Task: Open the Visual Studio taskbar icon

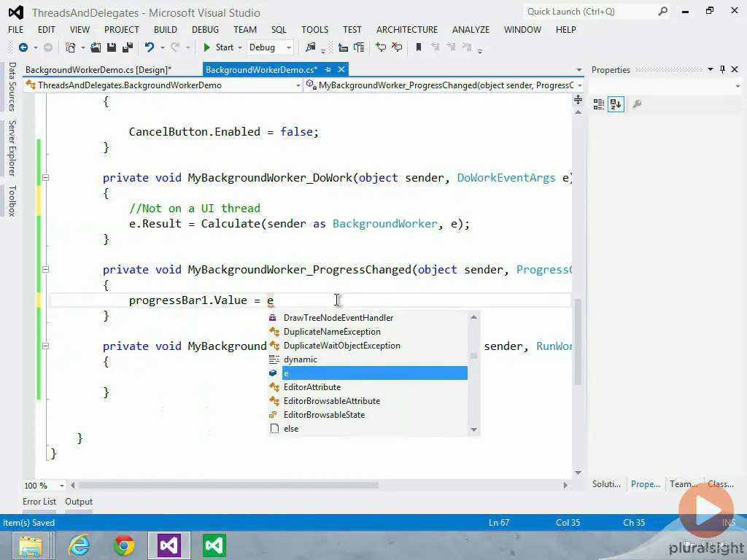Action: (169, 545)
